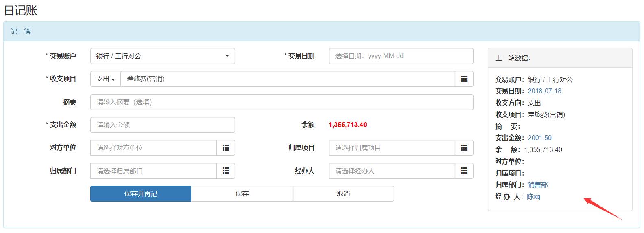Cancel entry with 取消 button
The width and height of the screenshot is (644, 233).
pyautogui.click(x=343, y=194)
